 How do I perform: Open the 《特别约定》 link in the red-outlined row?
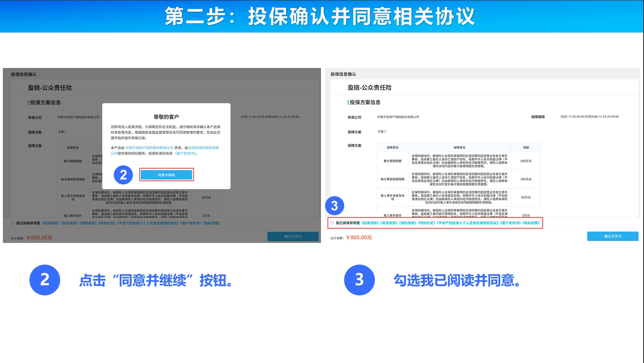click(x=426, y=223)
